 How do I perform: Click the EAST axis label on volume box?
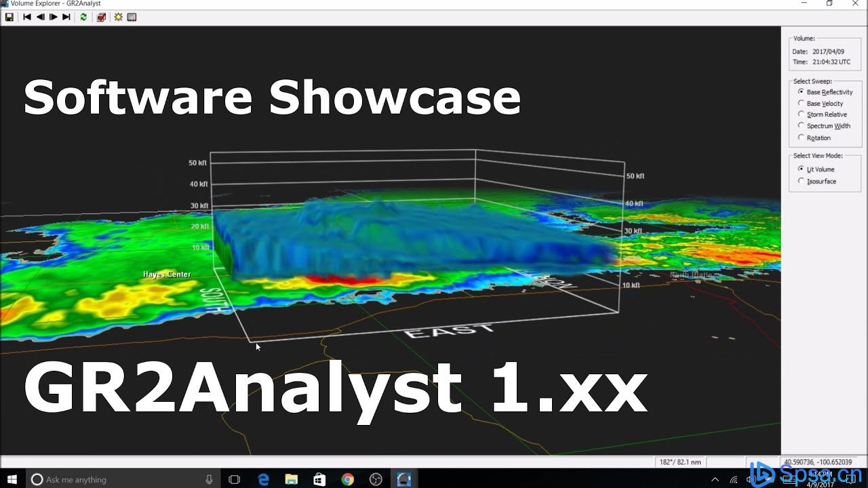[x=450, y=331]
